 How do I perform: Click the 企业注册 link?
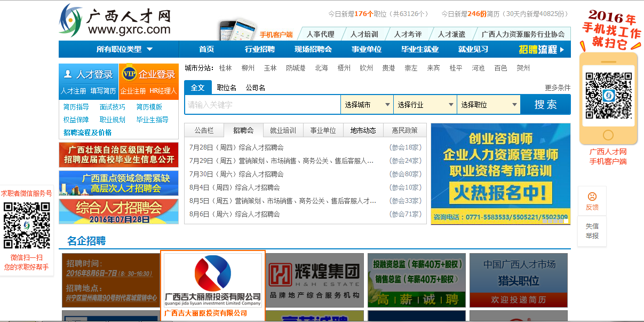(x=133, y=91)
